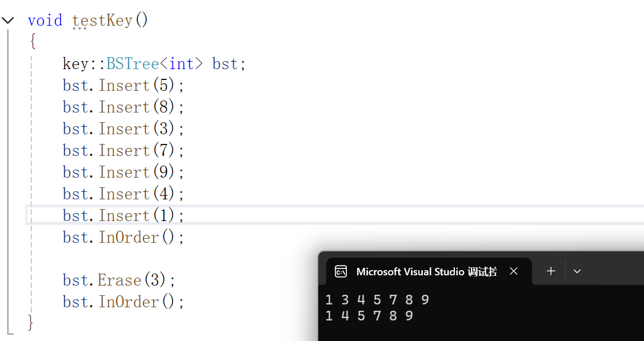Click the console icon on the terminal tab
This screenshot has width=644, height=341.
pyautogui.click(x=341, y=272)
